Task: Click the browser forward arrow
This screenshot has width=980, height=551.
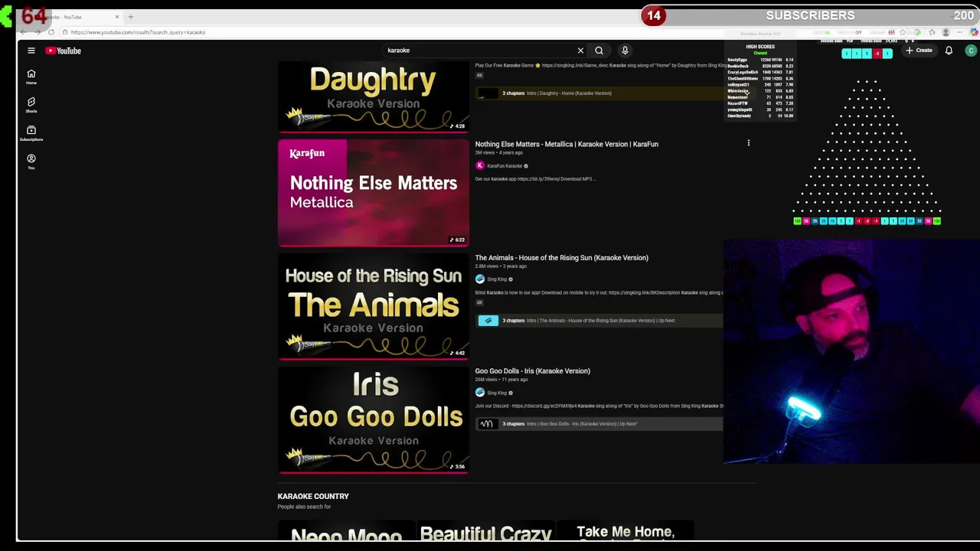Action: [38, 32]
